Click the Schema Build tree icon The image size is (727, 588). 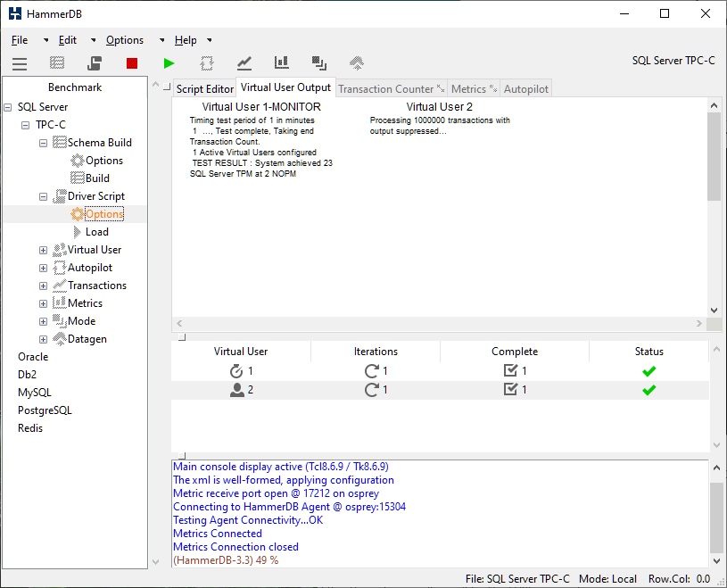coord(60,143)
